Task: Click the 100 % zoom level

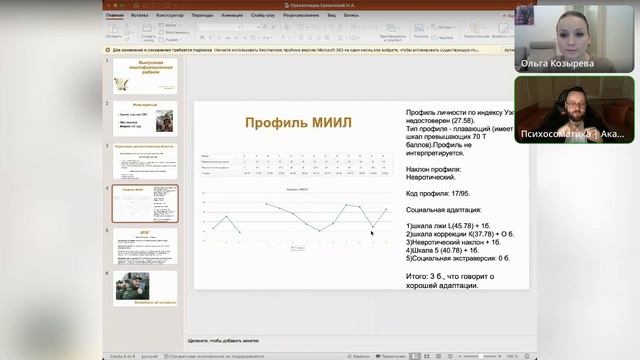Action: pyautogui.click(x=512, y=356)
